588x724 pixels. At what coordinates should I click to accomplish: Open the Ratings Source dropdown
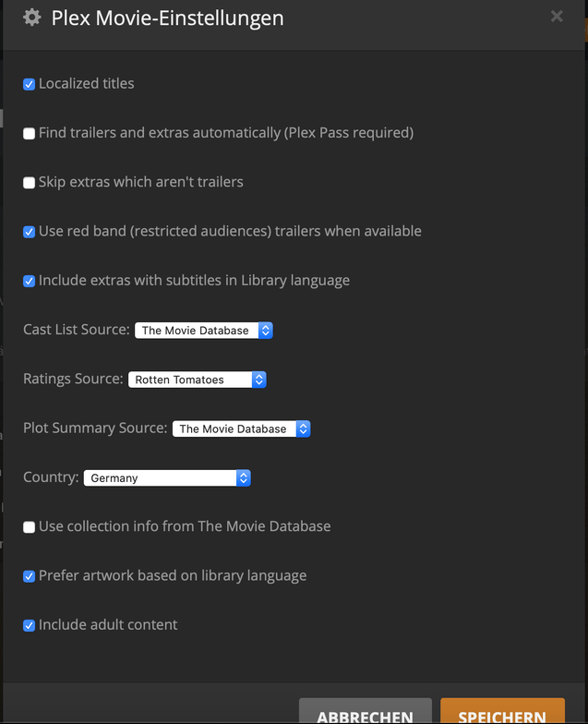coord(197,380)
